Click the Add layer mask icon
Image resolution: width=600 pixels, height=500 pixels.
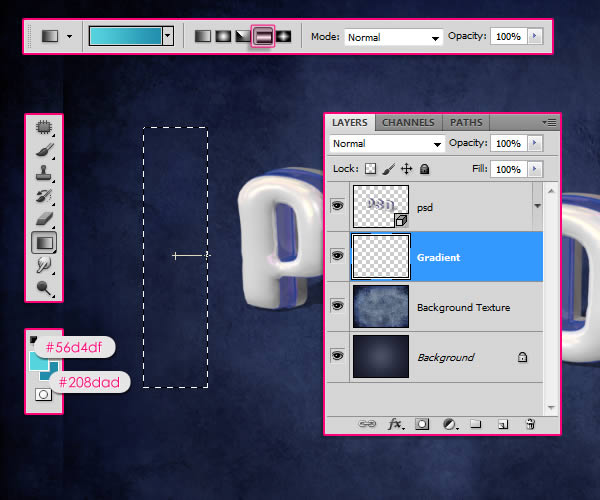point(421,424)
